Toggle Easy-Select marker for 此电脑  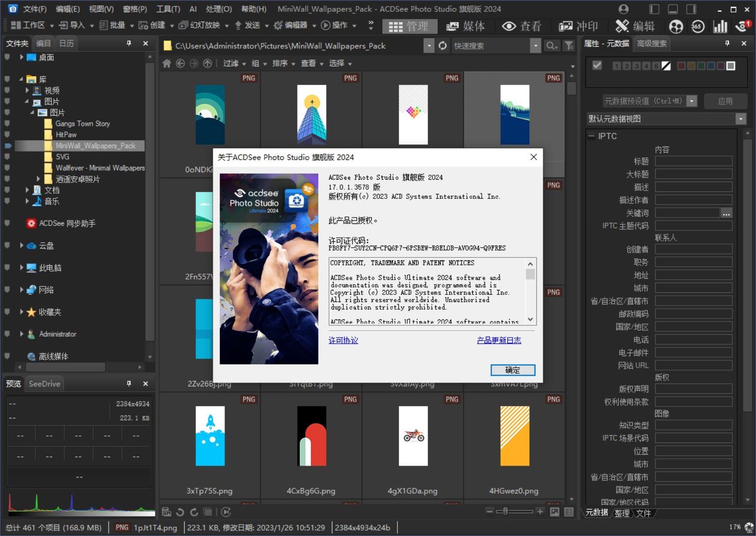point(7,267)
